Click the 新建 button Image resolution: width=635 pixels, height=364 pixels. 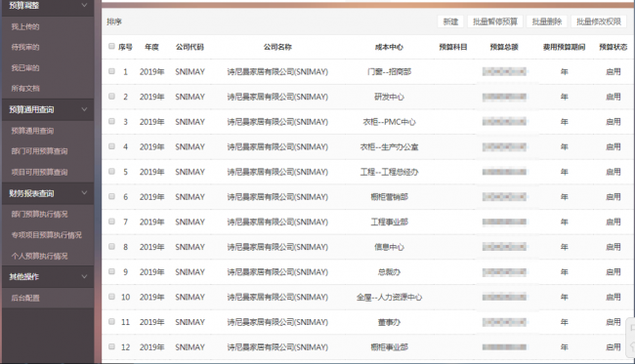tap(450, 21)
